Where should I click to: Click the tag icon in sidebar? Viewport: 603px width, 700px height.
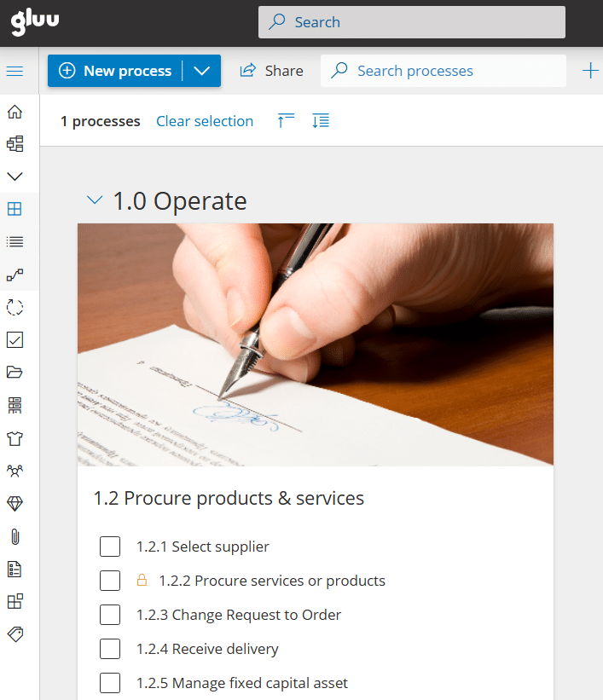[14, 634]
